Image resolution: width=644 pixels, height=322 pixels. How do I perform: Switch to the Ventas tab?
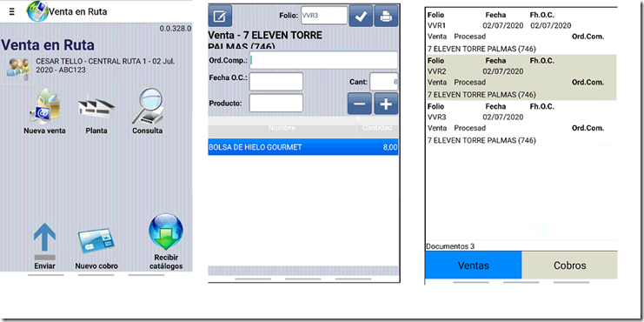click(x=474, y=265)
